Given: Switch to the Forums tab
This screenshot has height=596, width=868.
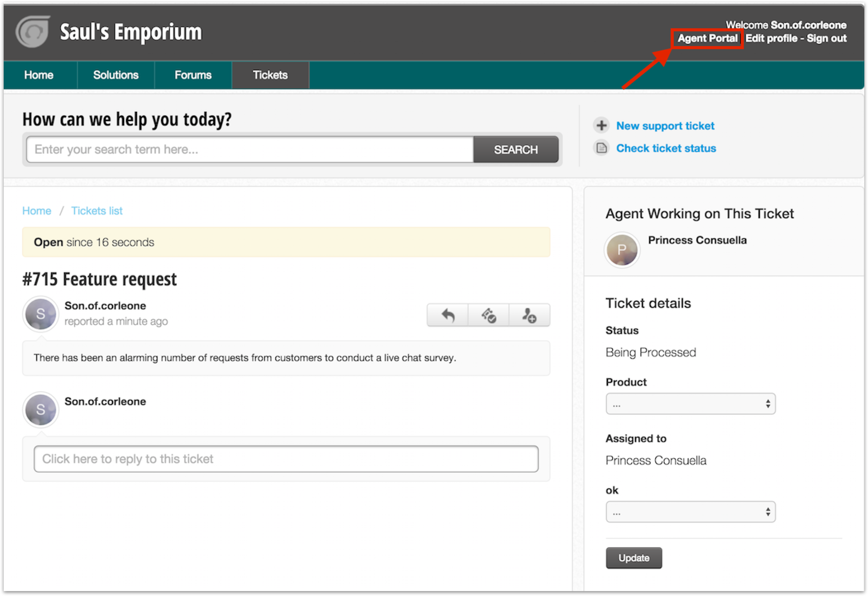Looking at the screenshot, I should pos(193,75).
